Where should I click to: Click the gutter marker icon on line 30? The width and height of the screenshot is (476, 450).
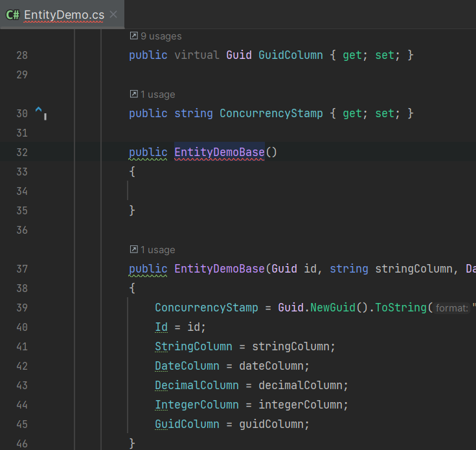tap(40, 113)
